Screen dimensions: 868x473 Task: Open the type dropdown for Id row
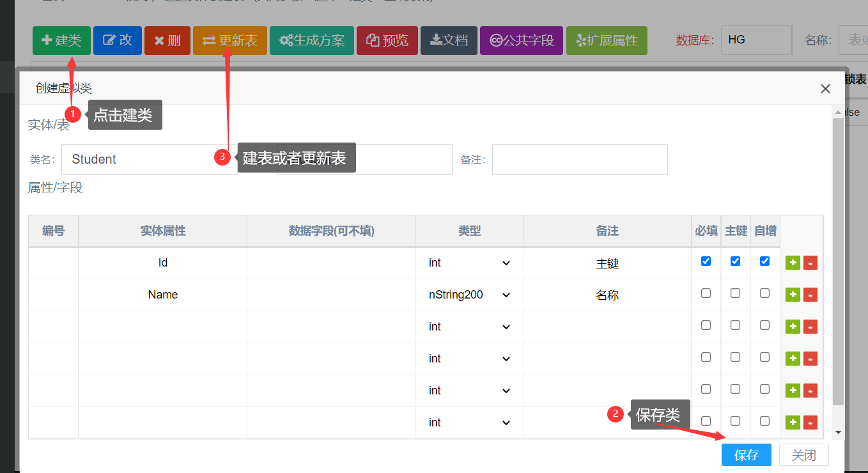click(x=469, y=263)
